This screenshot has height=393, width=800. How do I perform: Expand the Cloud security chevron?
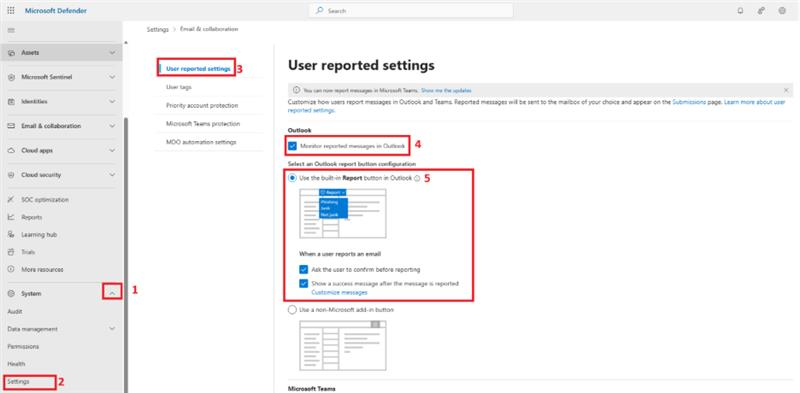coord(112,175)
